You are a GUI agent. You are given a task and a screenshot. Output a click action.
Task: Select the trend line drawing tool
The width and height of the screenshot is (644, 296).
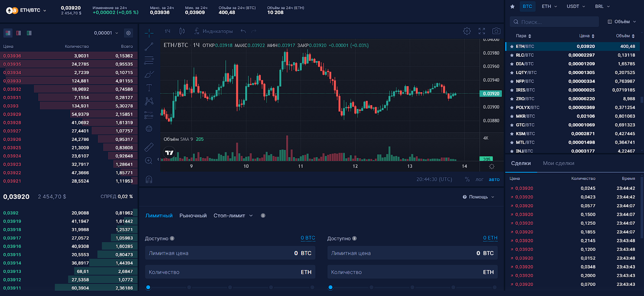click(149, 47)
